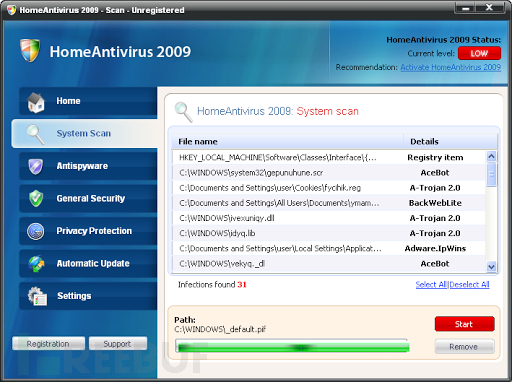Click the Privacy Protection globe icon
The width and height of the screenshot is (512, 382).
[x=36, y=231]
